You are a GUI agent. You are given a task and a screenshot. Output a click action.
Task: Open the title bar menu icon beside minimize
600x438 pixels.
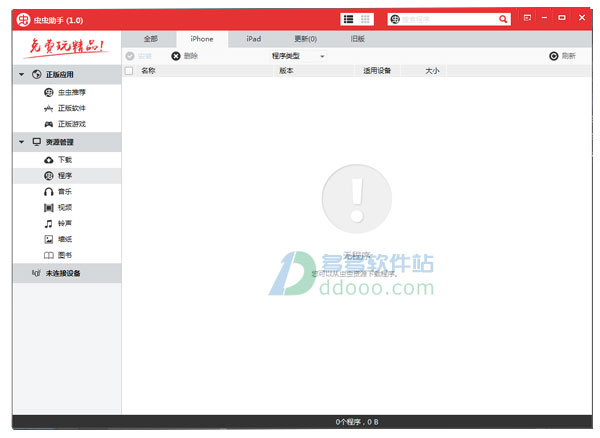(527, 18)
